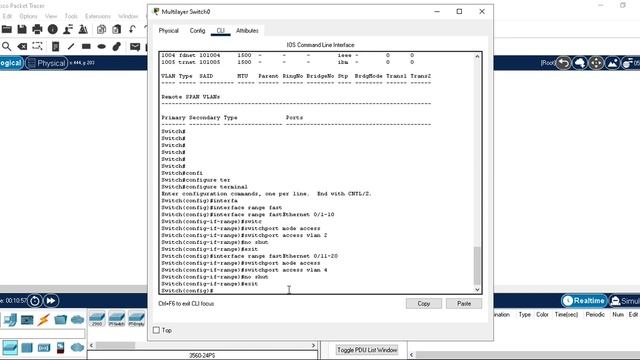
Task: Click Toggle PDU List Window button
Action: [367, 350]
